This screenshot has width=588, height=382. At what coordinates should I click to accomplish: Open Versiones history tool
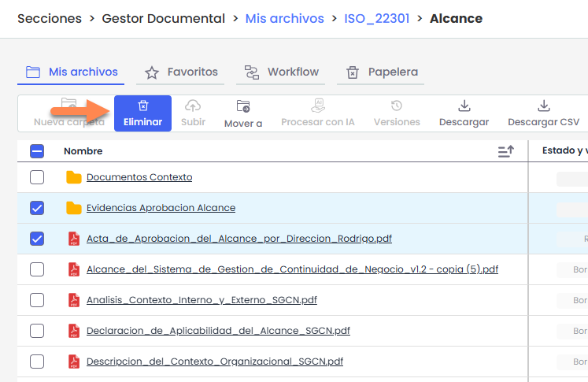tap(397, 113)
